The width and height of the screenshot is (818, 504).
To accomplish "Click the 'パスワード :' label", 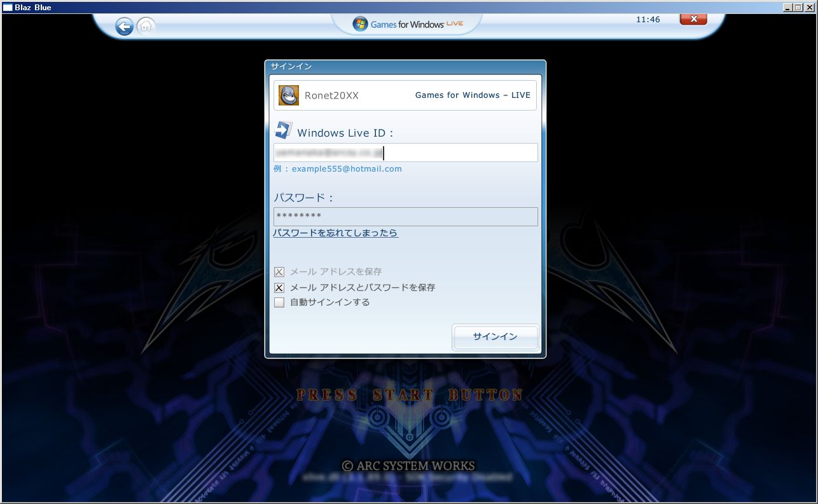I will coord(304,198).
